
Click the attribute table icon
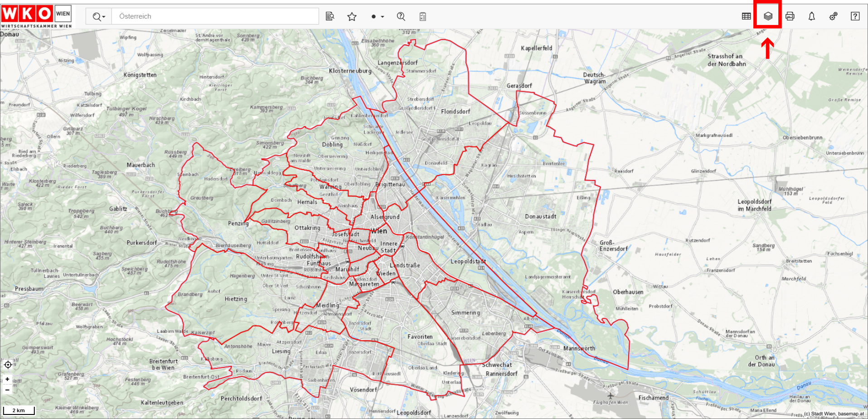coord(746,16)
